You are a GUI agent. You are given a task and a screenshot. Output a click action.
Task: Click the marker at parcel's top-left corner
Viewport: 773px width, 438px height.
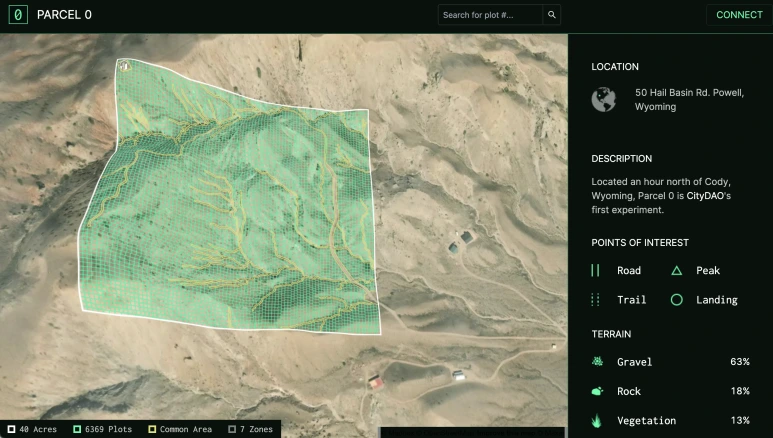(125, 66)
